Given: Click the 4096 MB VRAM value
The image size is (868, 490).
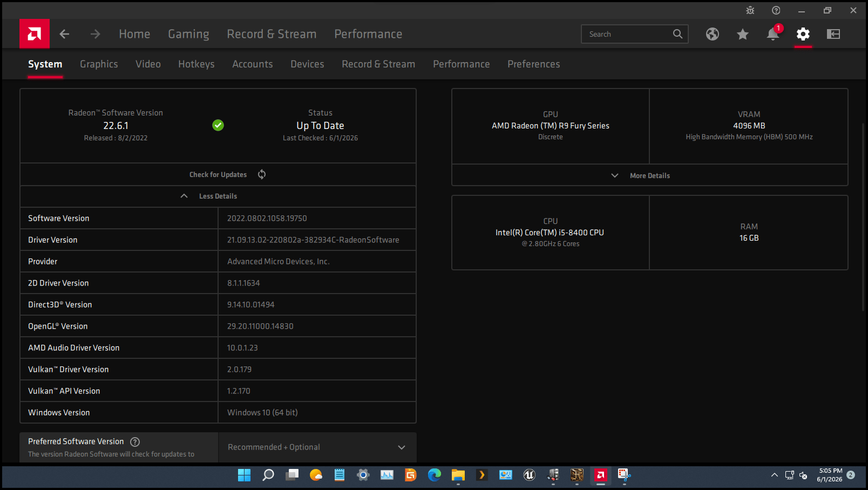Looking at the screenshot, I should pos(749,126).
